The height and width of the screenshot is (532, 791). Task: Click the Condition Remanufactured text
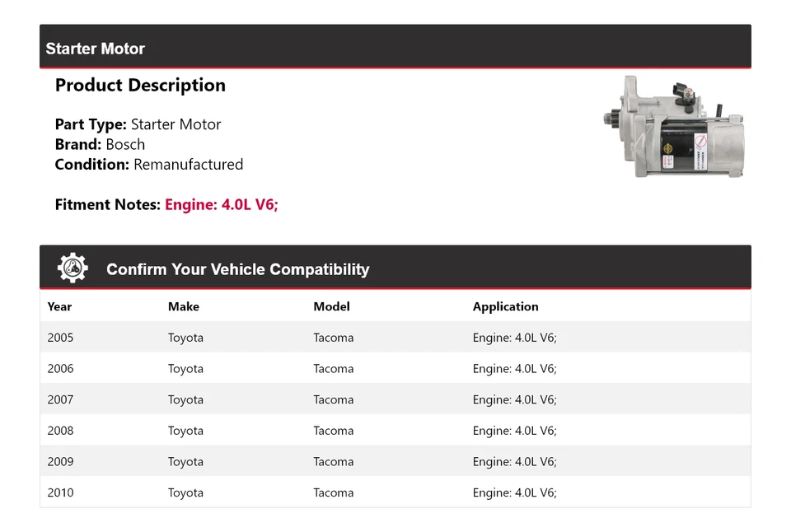pyautogui.click(x=148, y=164)
